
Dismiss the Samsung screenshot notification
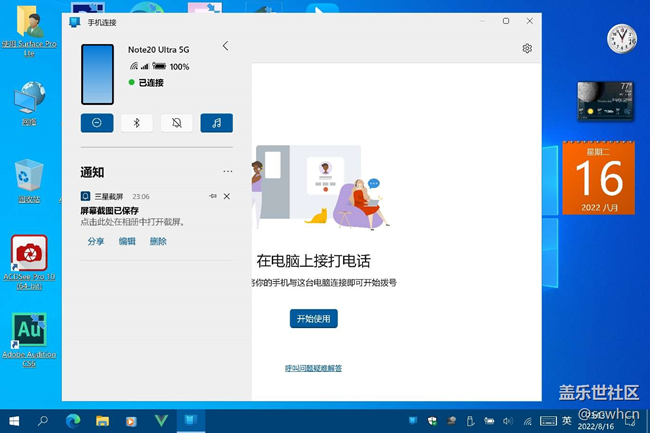[227, 196]
